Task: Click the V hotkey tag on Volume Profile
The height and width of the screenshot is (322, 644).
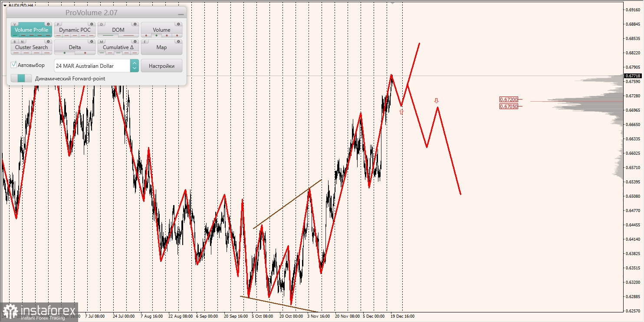Action: tap(15, 24)
